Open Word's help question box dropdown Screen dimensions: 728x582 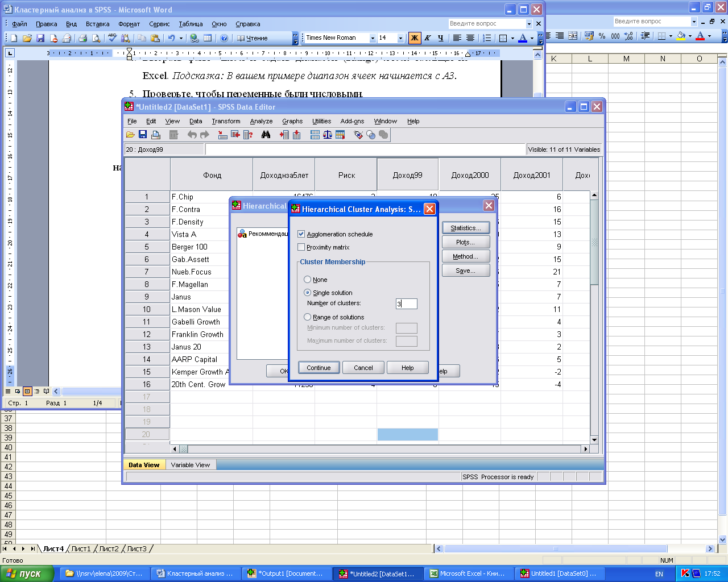(x=529, y=24)
